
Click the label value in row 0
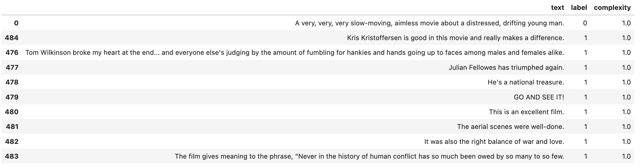point(585,23)
